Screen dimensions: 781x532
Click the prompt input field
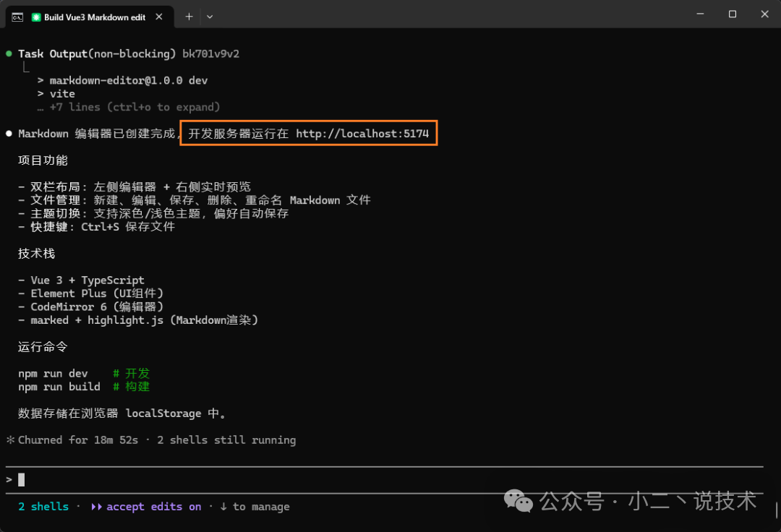384,480
